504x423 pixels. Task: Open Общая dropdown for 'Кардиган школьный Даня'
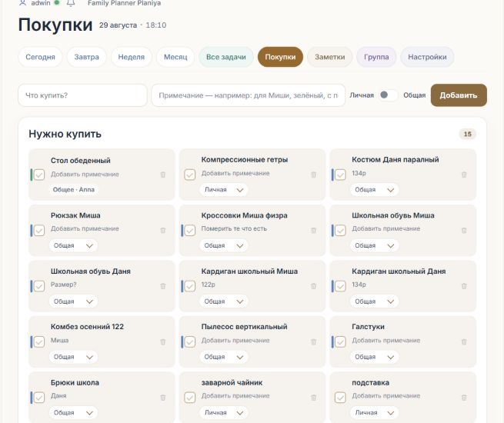(x=374, y=301)
